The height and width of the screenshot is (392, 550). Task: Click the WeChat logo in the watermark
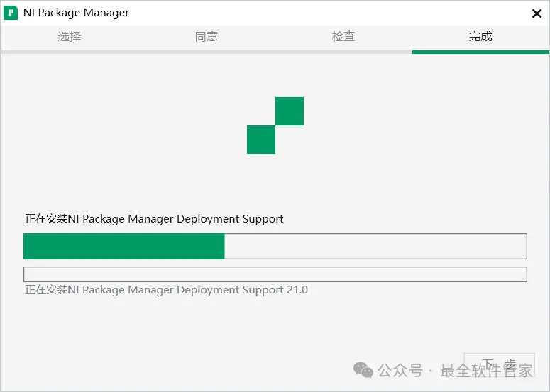click(363, 370)
